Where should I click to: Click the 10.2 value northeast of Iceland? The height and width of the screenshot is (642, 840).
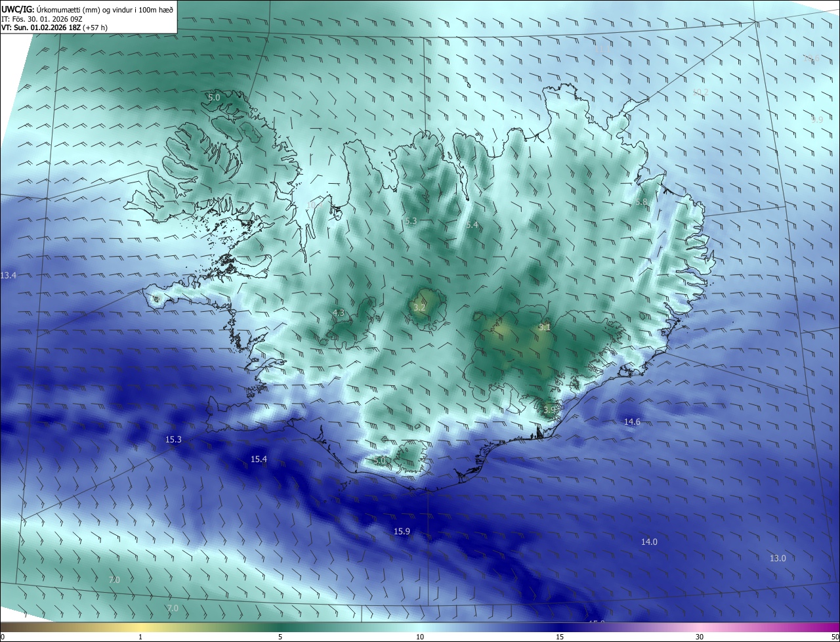700,92
